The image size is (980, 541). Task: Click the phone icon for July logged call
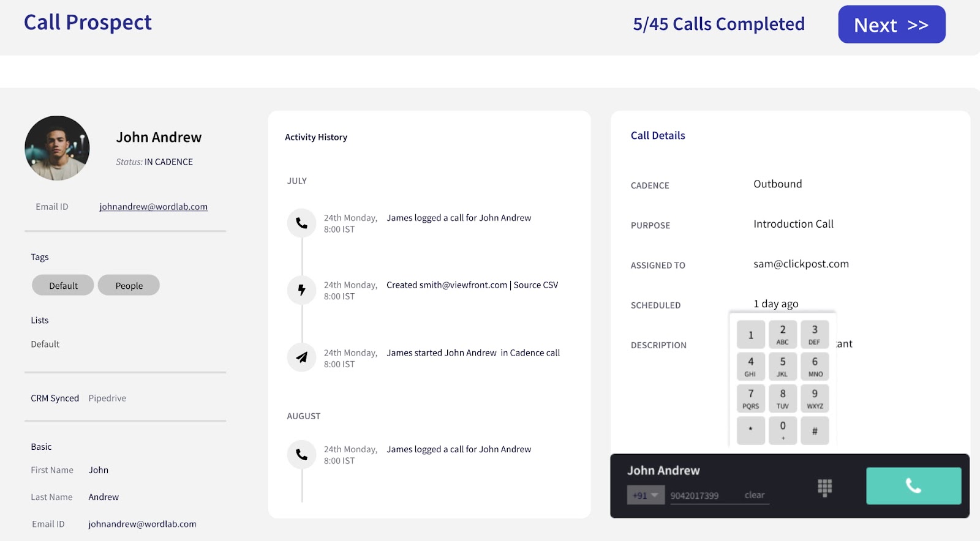(302, 223)
